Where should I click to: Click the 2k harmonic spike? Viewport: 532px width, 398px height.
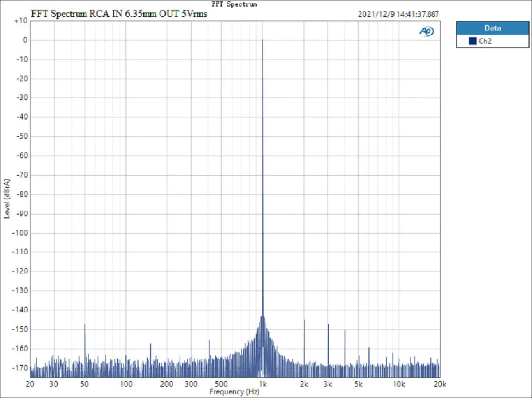pos(304,321)
